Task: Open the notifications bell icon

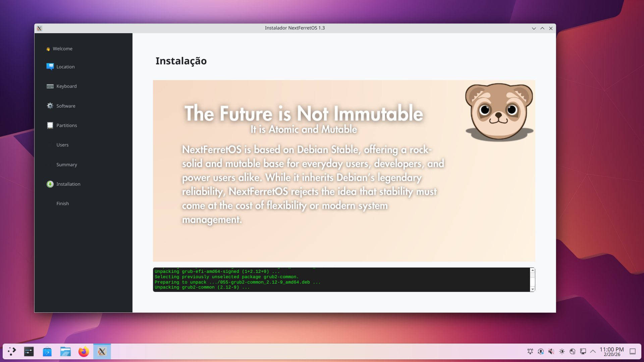Action: pyautogui.click(x=530, y=351)
